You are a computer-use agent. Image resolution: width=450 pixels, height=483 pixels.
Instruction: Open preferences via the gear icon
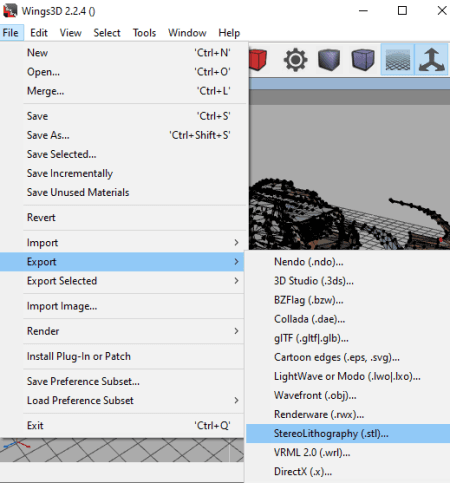(295, 60)
